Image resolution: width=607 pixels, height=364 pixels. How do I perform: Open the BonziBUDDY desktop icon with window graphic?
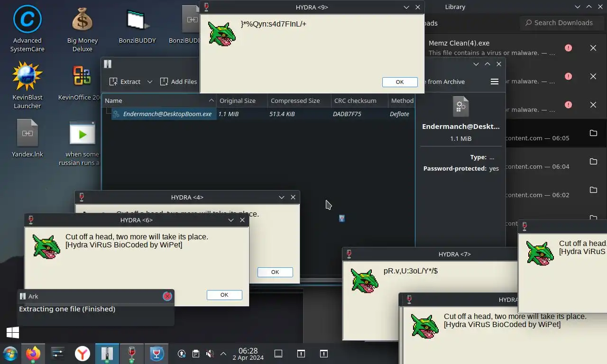click(x=138, y=25)
